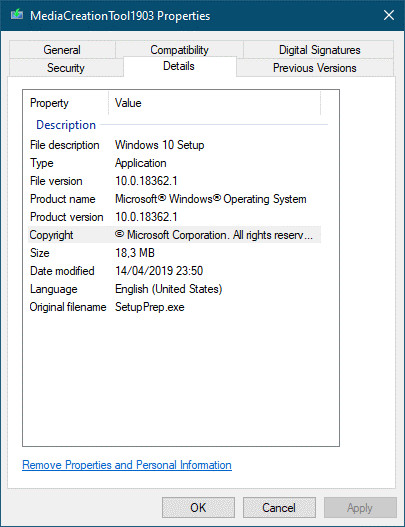Go to the Security tab
Screen dimensions: 405x527
click(66, 68)
